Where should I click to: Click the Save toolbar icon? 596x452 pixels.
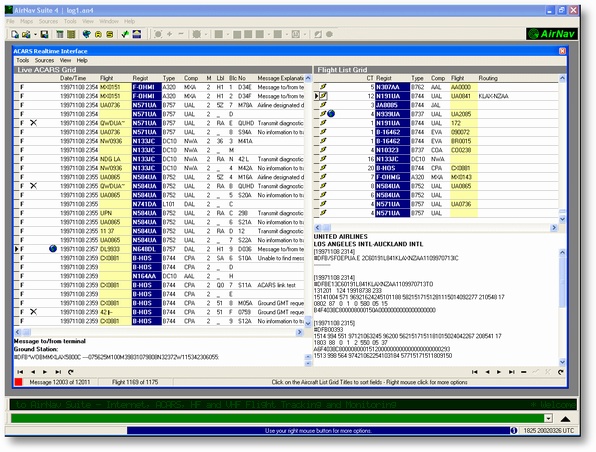(44, 35)
